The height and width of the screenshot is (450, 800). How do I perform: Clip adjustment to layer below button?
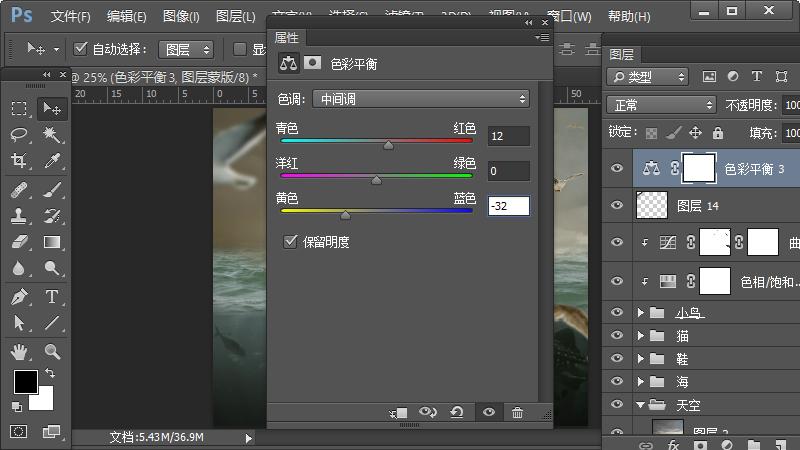[x=398, y=413]
